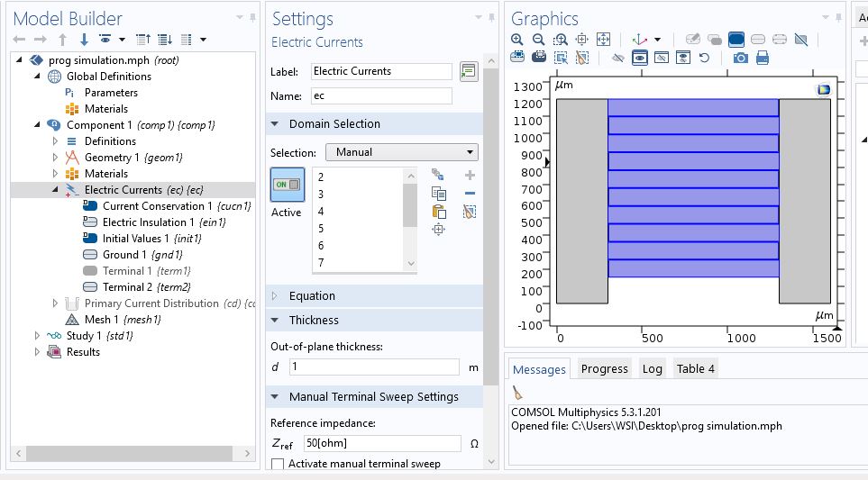Click the Zoom Extents icon

[604, 40]
